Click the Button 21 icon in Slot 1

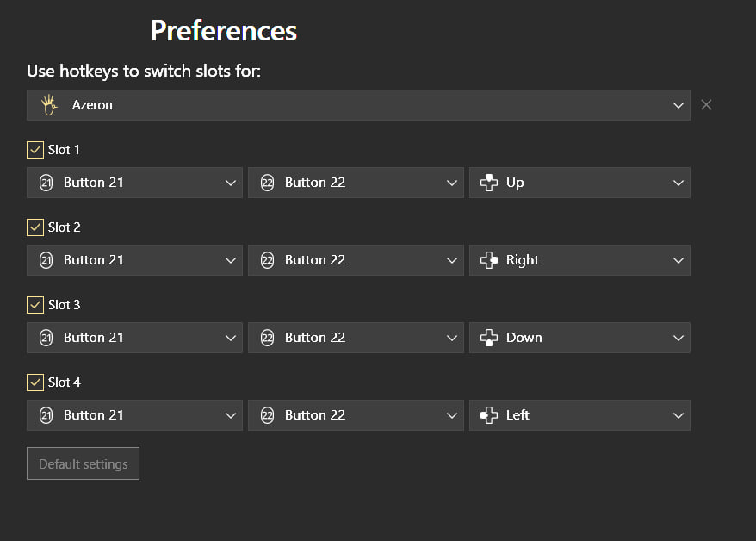(x=46, y=183)
